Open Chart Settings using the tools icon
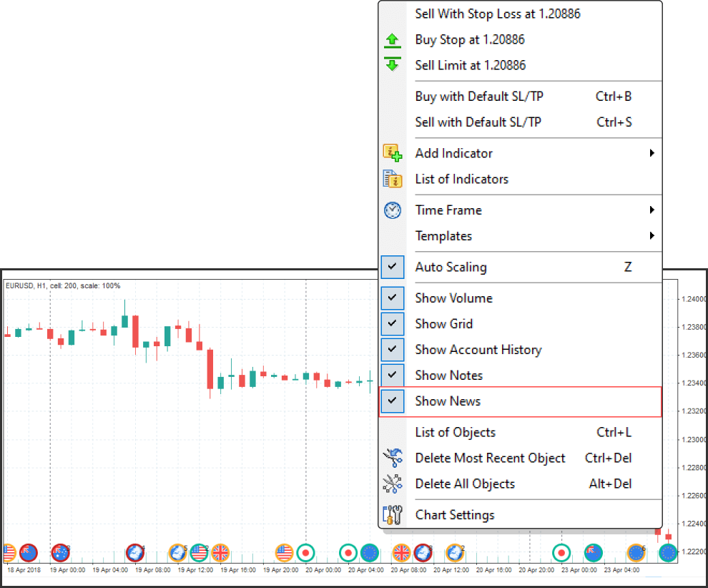708x588 pixels. click(x=393, y=515)
